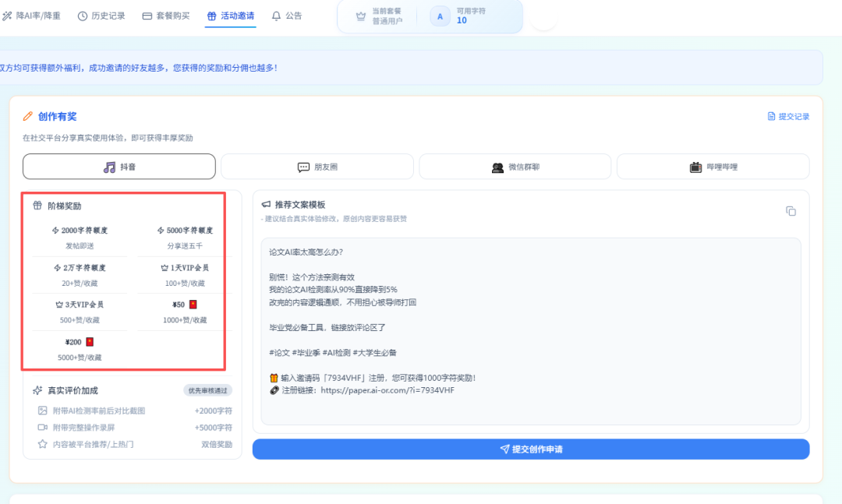The image size is (842, 504).
Task: Select the 活动邀请 nav tab
Action: (x=231, y=16)
